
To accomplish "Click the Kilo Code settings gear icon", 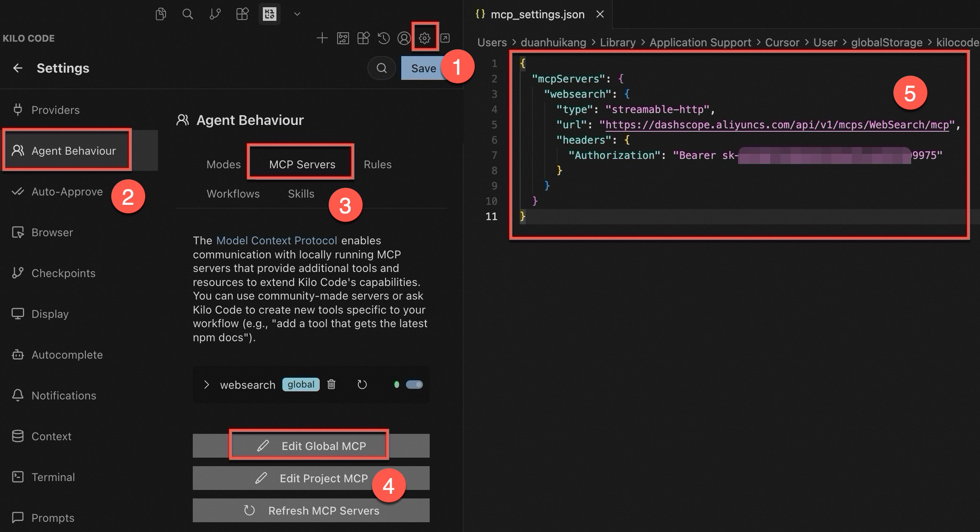I will (x=424, y=38).
